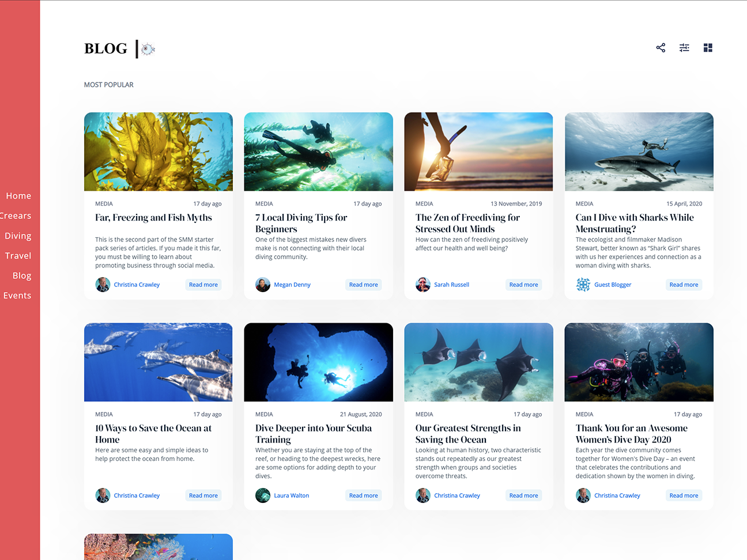This screenshot has height=560, width=747.
Task: Open the shark and diver thumbnail
Action: tap(639, 152)
